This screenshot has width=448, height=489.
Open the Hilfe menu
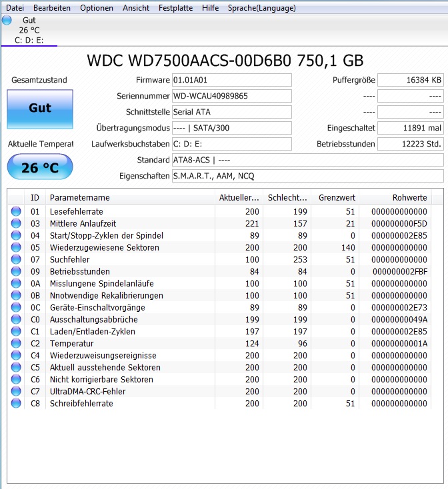(x=210, y=8)
